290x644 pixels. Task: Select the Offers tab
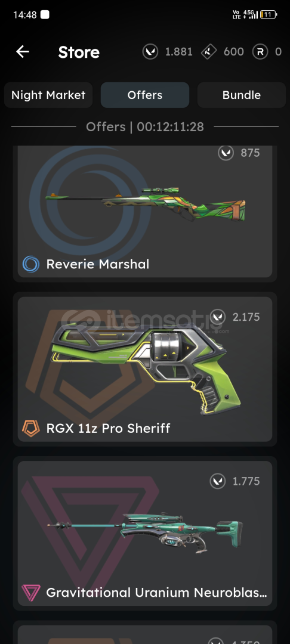pos(145,95)
